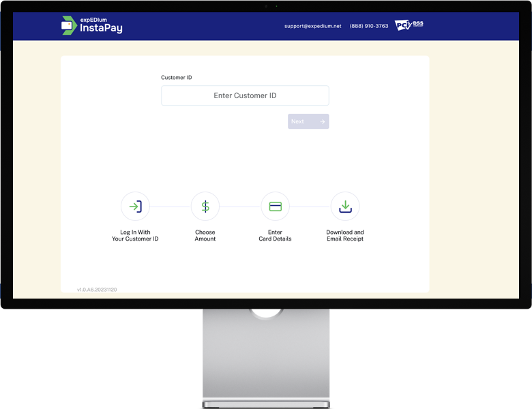Click the Download and Email Receipt caption
This screenshot has height=409, width=532.
coord(345,236)
